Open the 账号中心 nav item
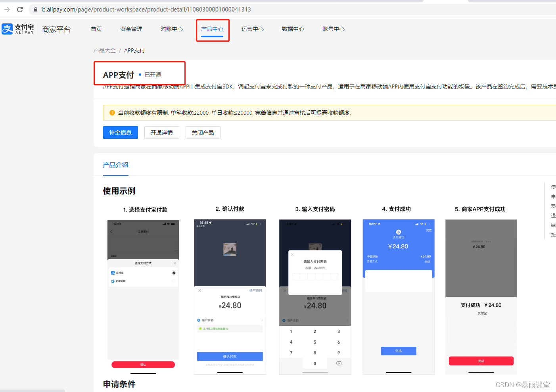 pos(334,29)
